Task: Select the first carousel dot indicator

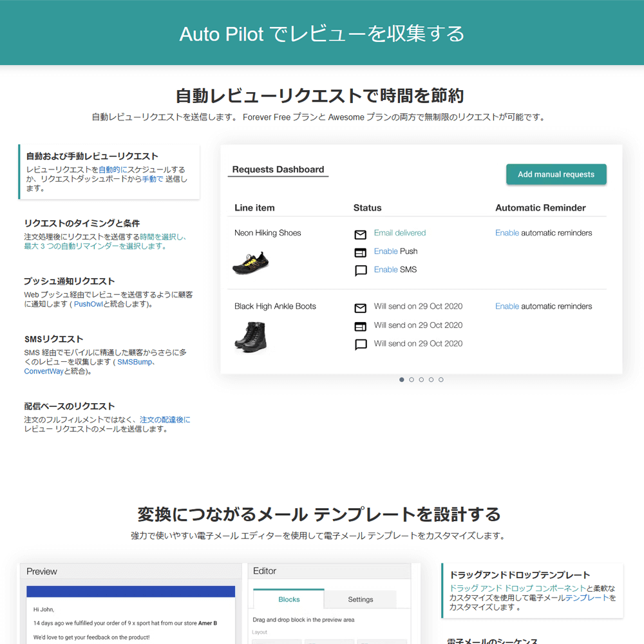Action: tap(402, 380)
